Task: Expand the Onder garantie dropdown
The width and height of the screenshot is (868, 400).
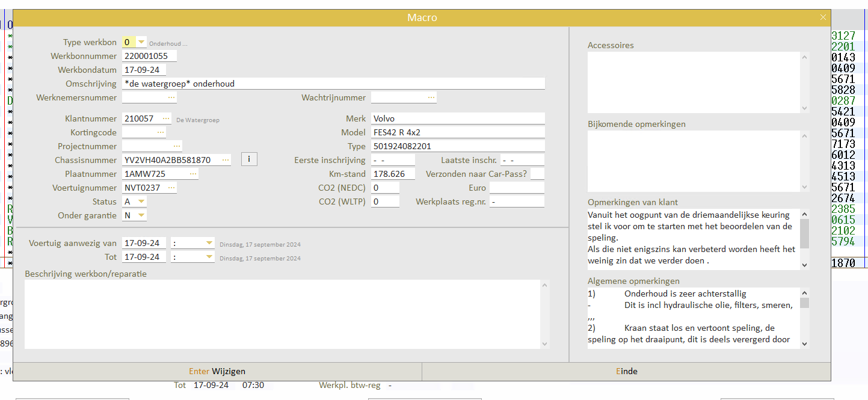Action: tap(141, 215)
